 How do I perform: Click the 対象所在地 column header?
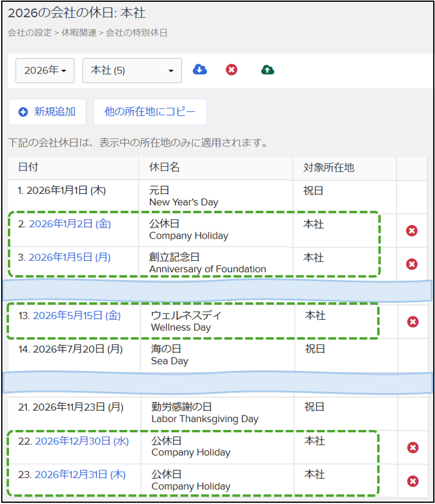(328, 167)
